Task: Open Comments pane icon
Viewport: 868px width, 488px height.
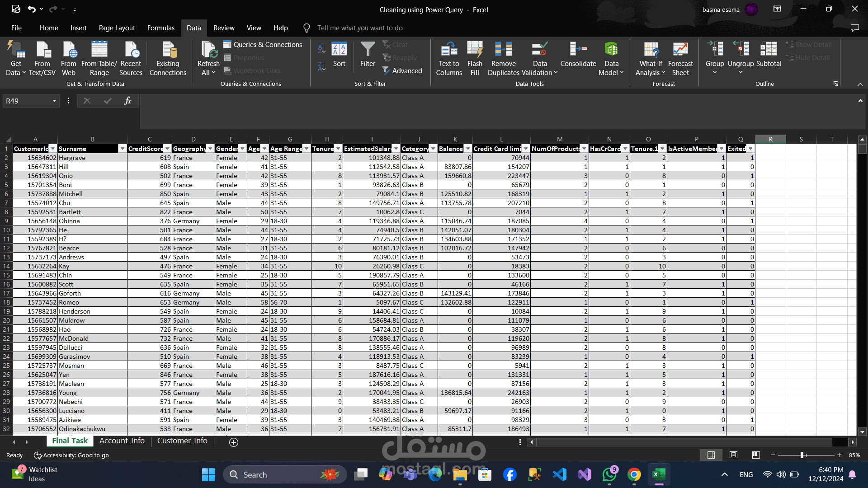Action: (x=854, y=28)
